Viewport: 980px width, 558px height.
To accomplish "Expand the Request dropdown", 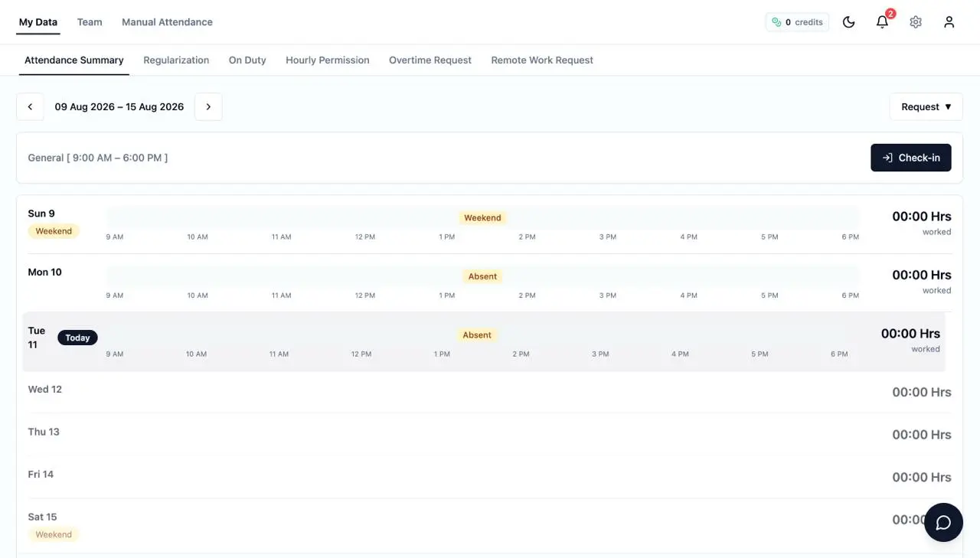I will pos(926,107).
